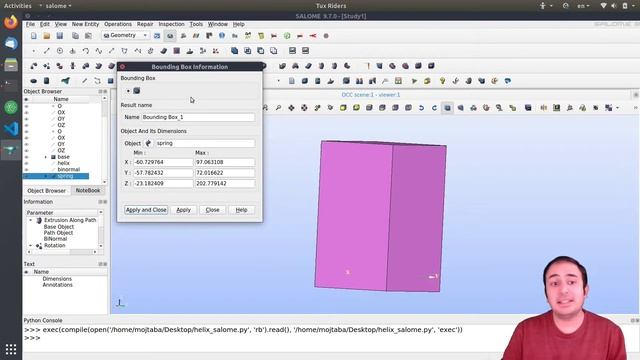
Task: Select helix in the Object Browser
Action: pyautogui.click(x=63, y=163)
